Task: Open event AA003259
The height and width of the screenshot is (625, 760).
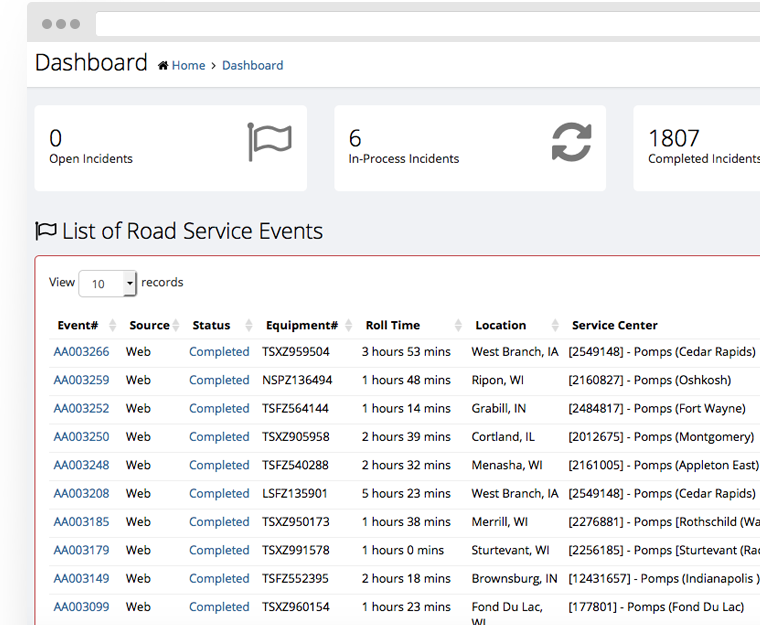Action: pos(81,380)
